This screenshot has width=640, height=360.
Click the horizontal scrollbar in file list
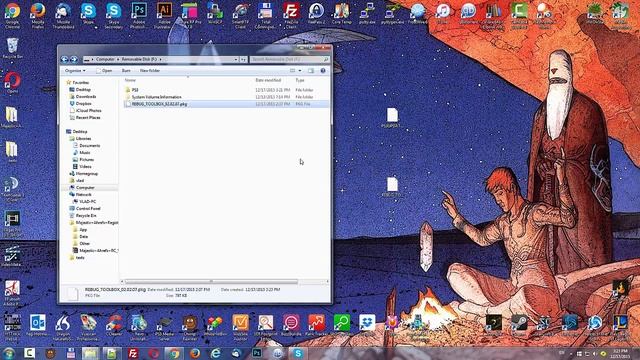click(x=211, y=282)
